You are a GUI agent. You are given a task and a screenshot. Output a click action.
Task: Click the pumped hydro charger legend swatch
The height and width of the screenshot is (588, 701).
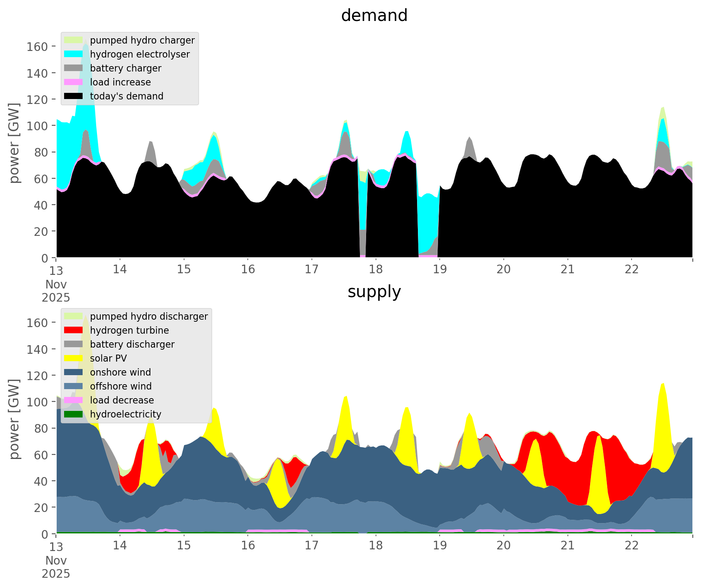74,40
